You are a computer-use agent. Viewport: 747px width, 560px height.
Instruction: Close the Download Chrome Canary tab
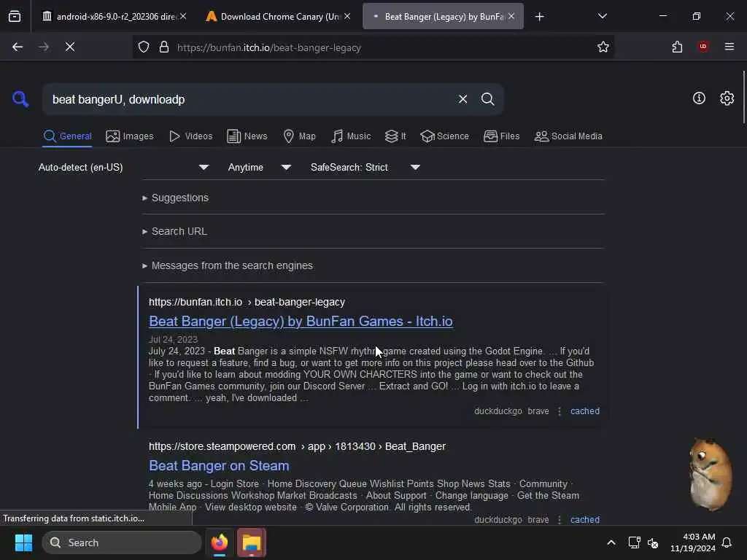pos(347,16)
